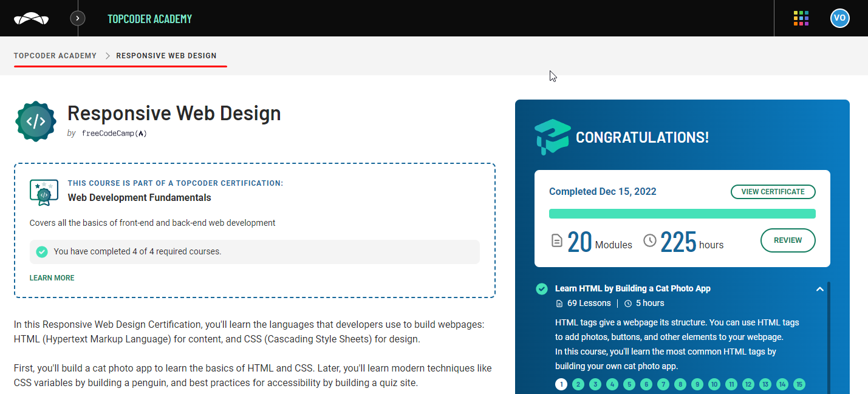Click the '225 hours' text
868x394 pixels.
pos(692,242)
